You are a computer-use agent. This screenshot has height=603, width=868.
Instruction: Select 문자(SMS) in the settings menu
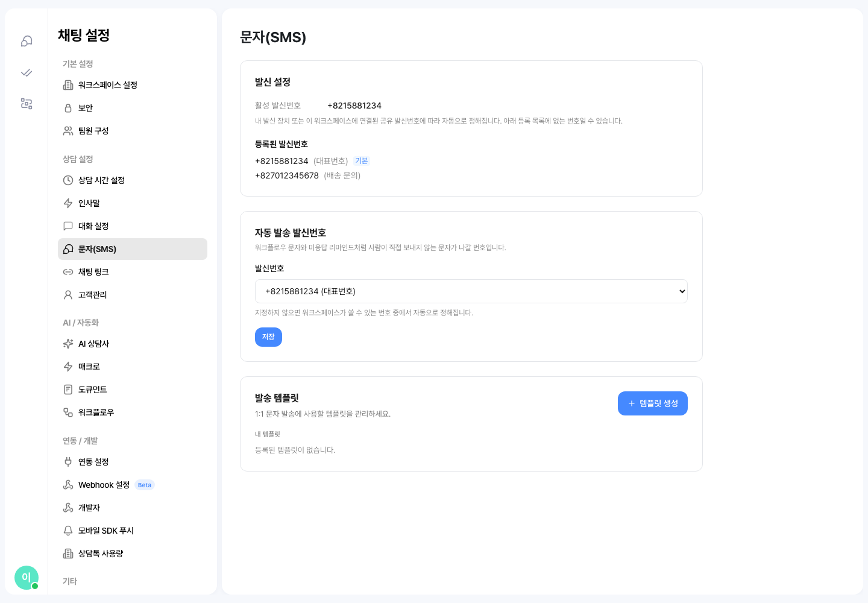tap(133, 249)
